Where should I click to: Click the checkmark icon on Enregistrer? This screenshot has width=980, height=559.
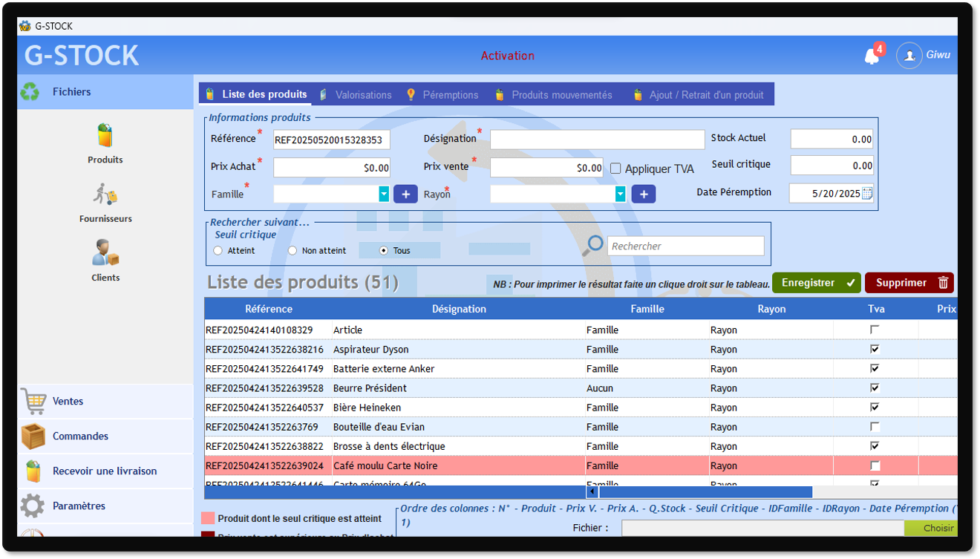click(851, 283)
